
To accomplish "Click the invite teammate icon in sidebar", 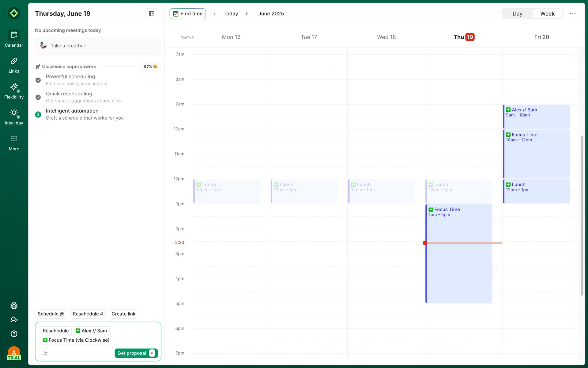I will (x=14, y=320).
